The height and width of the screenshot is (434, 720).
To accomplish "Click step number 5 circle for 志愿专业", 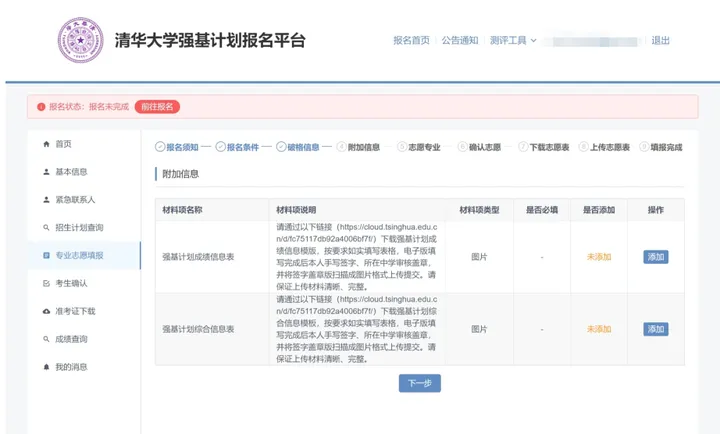I will tap(402, 147).
